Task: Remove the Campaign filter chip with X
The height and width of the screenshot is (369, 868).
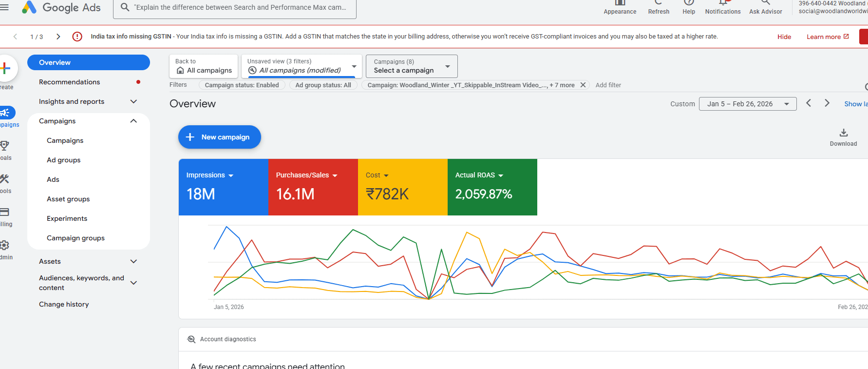Action: [583, 85]
